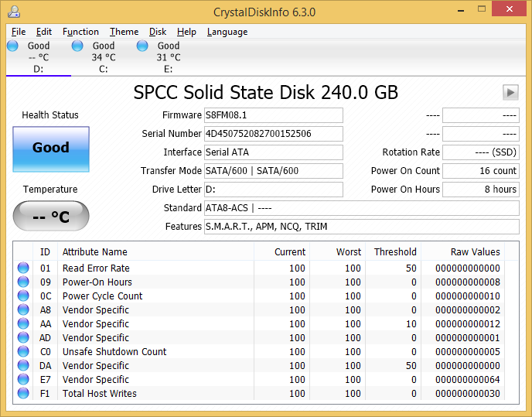Viewport: 532px width, 417px height.
Task: Click raw value 000000000064
Action: 468,380
